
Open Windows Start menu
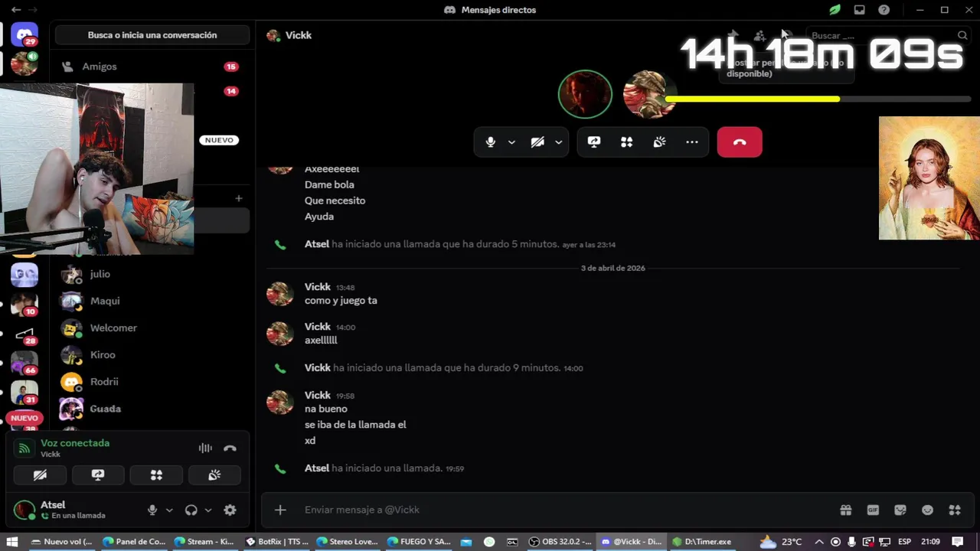click(x=11, y=542)
